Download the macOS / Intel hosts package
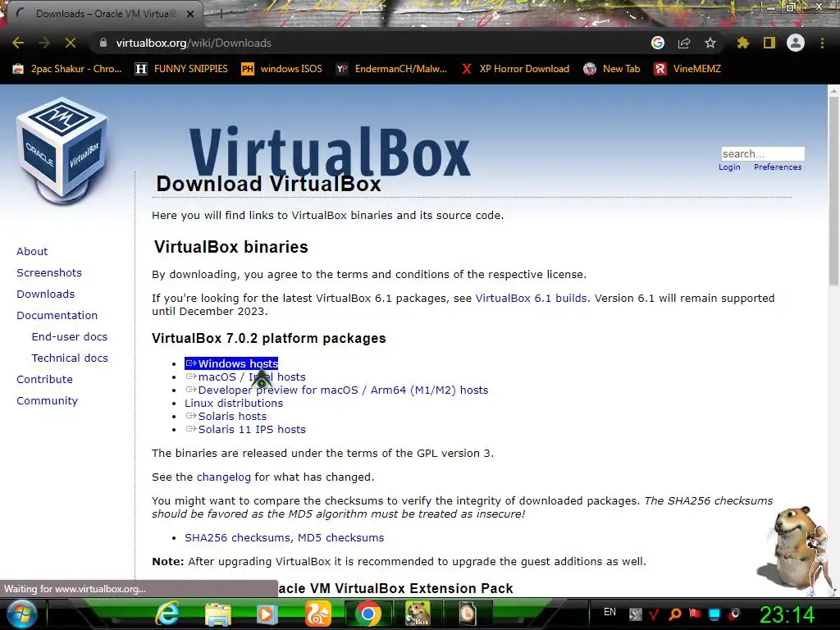This screenshot has height=630, width=840. (x=245, y=377)
